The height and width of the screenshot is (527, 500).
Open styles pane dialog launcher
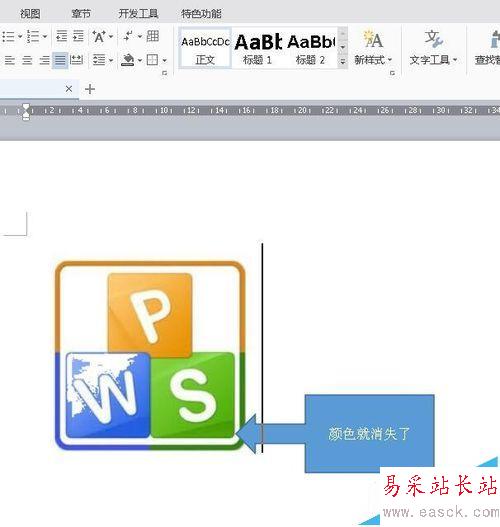point(392,73)
